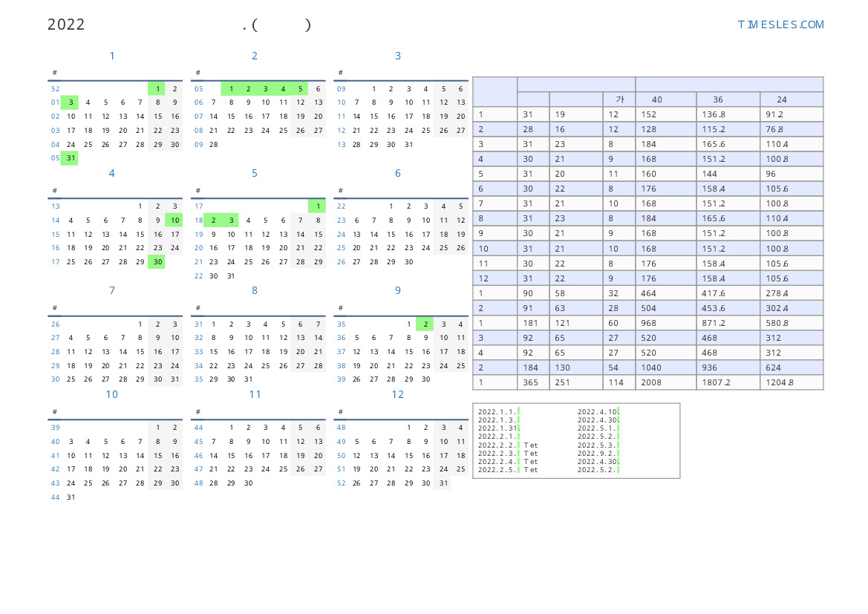Image resolution: width=868 pixels, height=614 pixels.
Task: Select the 2008 total hours cell
Action: (x=650, y=382)
